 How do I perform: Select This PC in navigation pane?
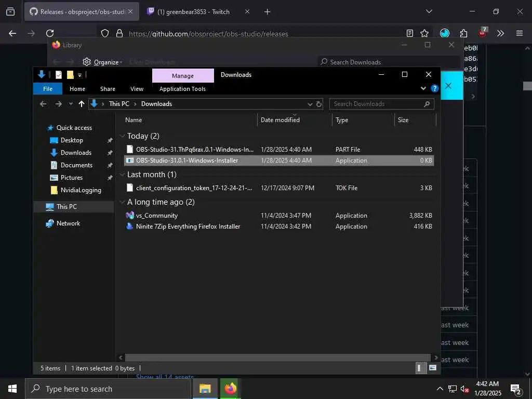click(x=66, y=207)
